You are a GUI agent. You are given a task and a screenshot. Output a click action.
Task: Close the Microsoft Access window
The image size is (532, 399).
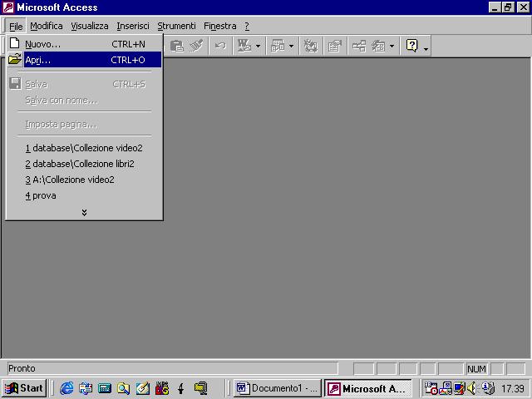point(523,7)
